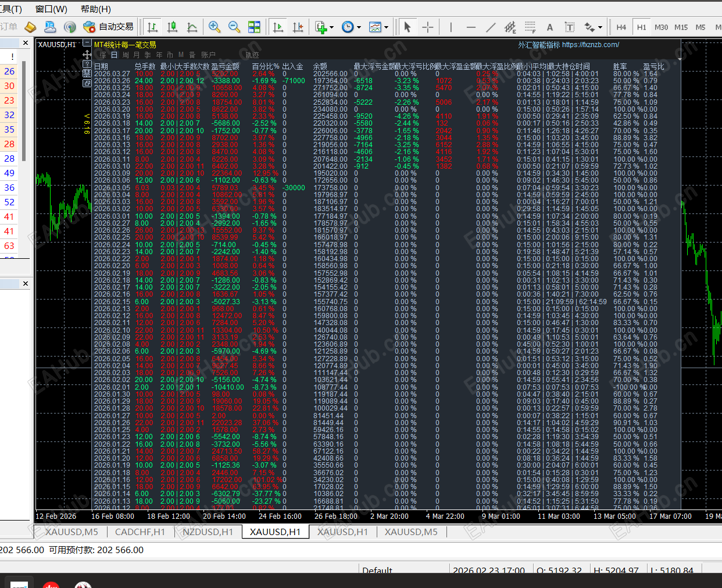Open the chart Templates icon
The image size is (722, 588).
(x=375, y=27)
